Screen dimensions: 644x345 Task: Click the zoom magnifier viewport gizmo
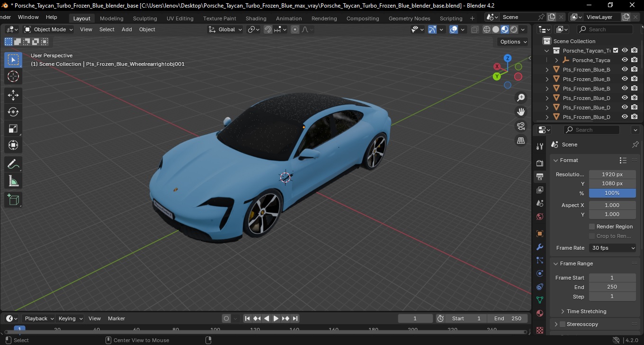pos(521,98)
